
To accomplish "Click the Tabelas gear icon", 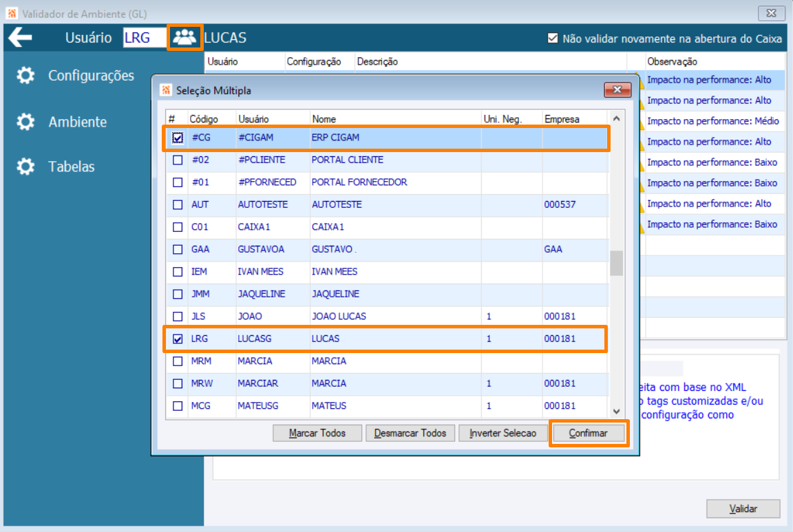I will coord(25,167).
